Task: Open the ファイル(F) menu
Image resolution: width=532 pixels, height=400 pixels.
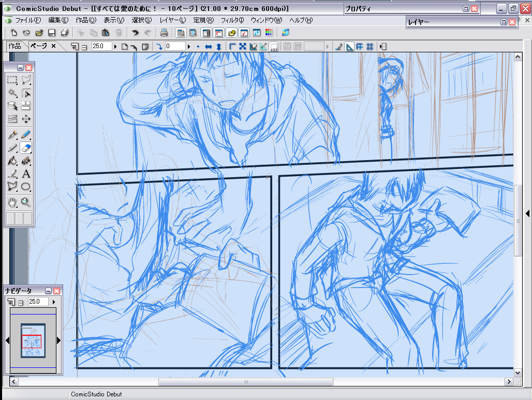Action: point(28,20)
